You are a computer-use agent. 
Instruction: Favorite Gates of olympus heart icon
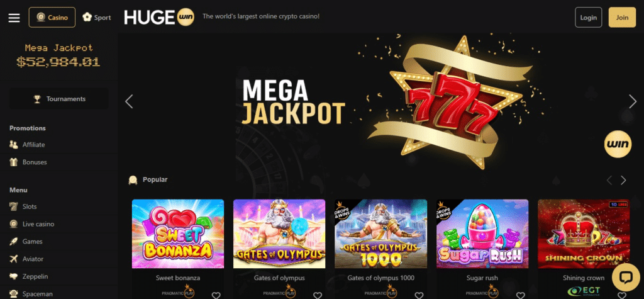coord(318,295)
